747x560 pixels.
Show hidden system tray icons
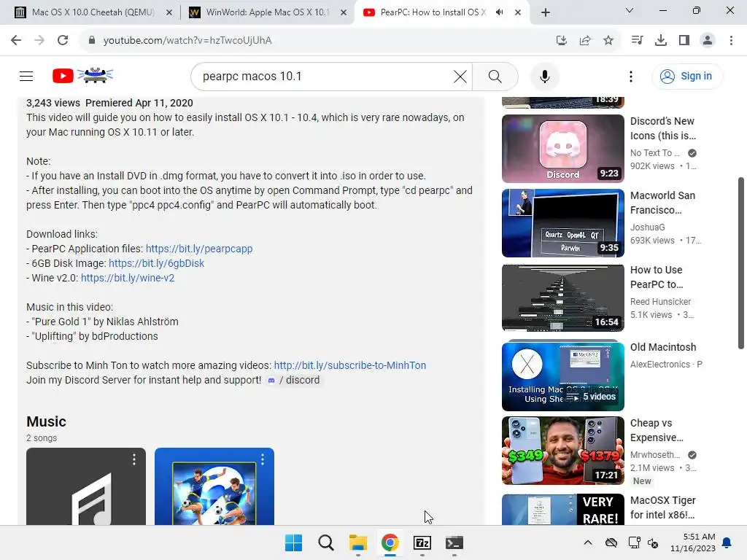[x=588, y=542]
